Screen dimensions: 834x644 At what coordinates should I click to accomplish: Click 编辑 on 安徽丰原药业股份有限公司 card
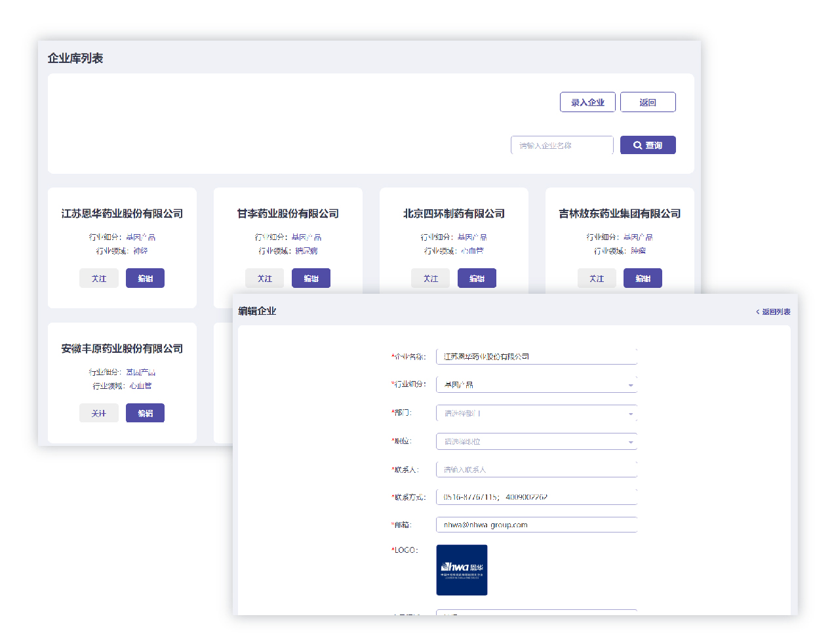point(145,413)
